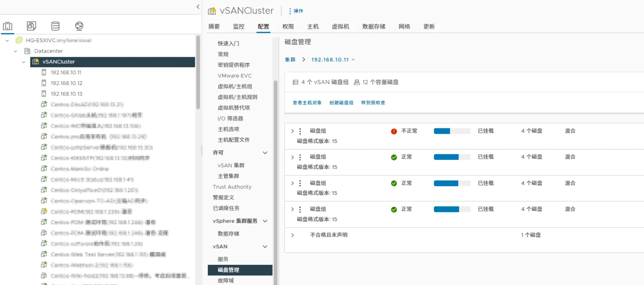
Task: Click the capacity disk count icon
Action: coord(357,82)
